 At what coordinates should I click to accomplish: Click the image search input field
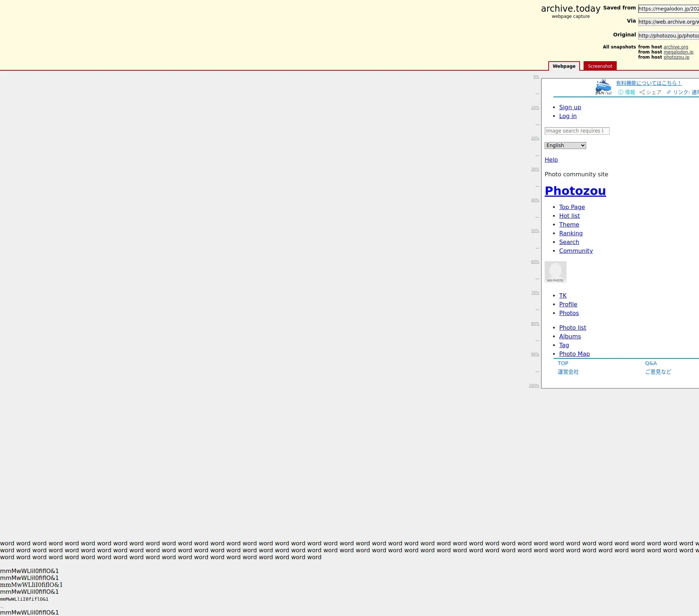point(577,131)
